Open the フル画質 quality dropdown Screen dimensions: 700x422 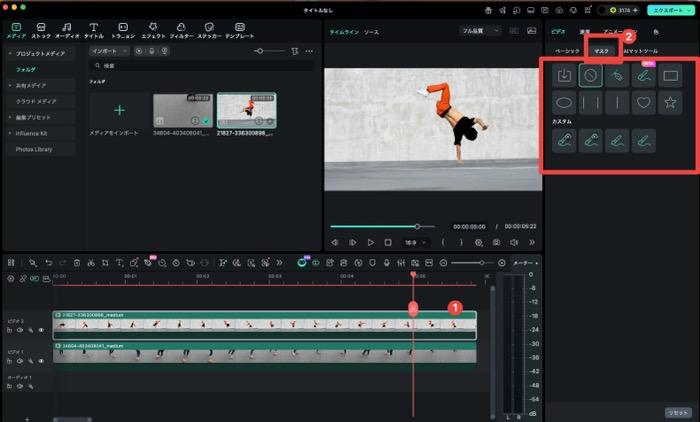coord(480,31)
